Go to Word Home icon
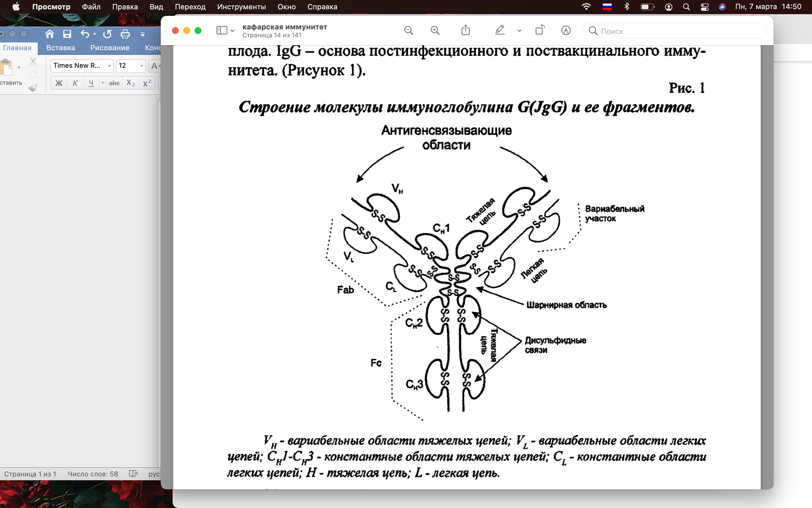Screen dimensions: 812x508 49,34
